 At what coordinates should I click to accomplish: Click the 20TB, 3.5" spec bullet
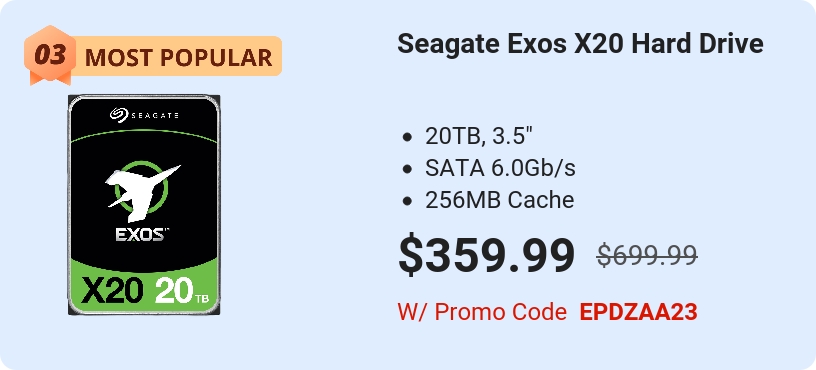pyautogui.click(x=479, y=137)
